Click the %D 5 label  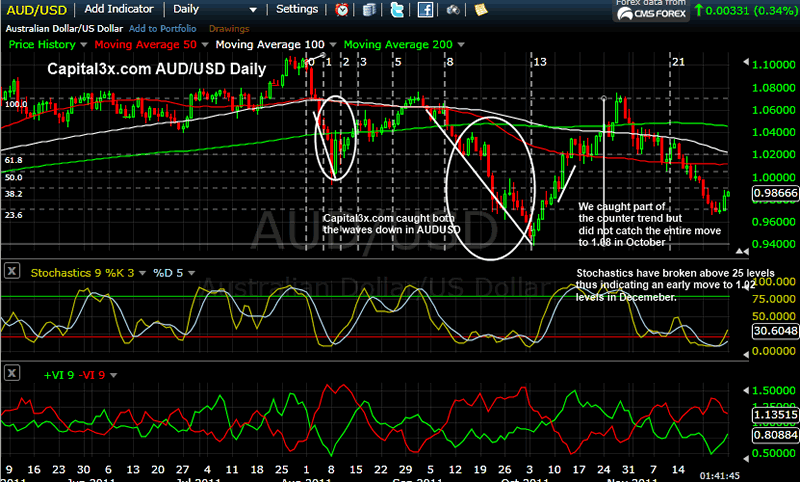point(168,273)
